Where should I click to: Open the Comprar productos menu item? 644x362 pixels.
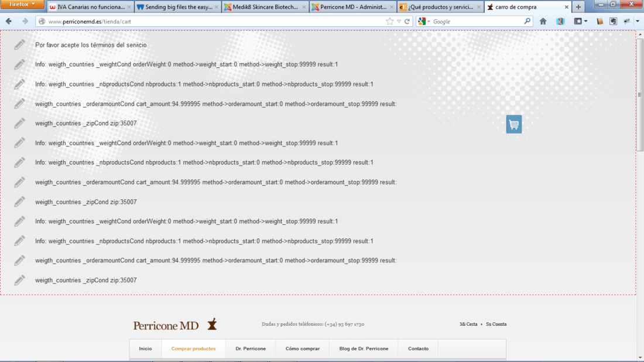(x=193, y=349)
